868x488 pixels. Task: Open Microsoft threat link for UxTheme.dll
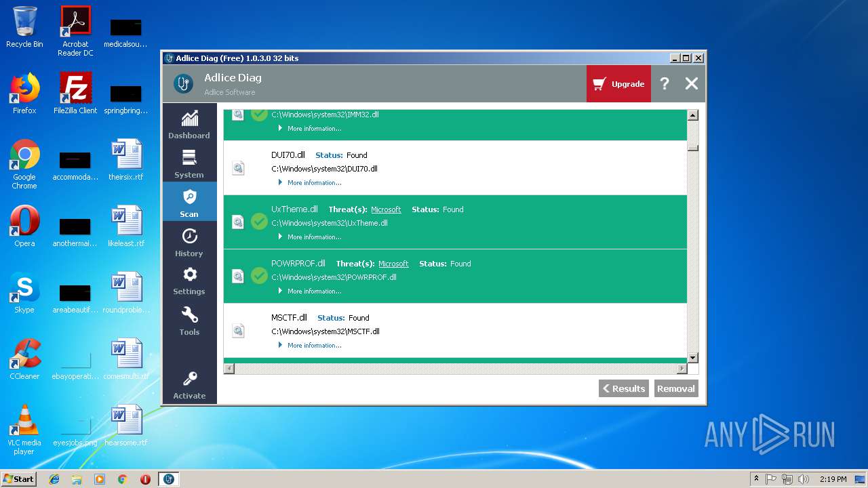386,209
